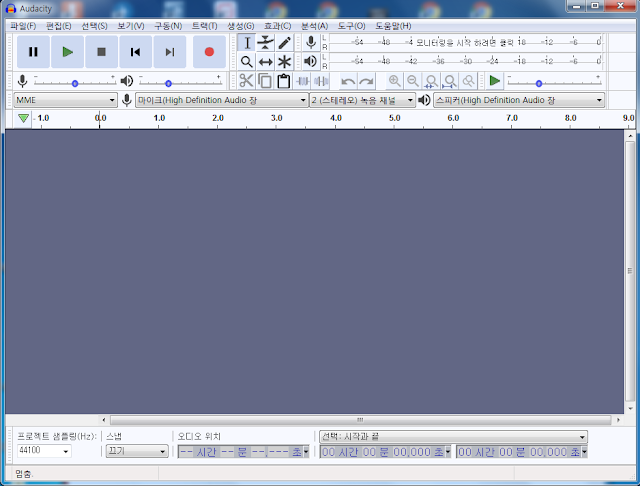The height and width of the screenshot is (486, 640).
Task: Open the microphone recording device dropdown
Action: click(222, 100)
